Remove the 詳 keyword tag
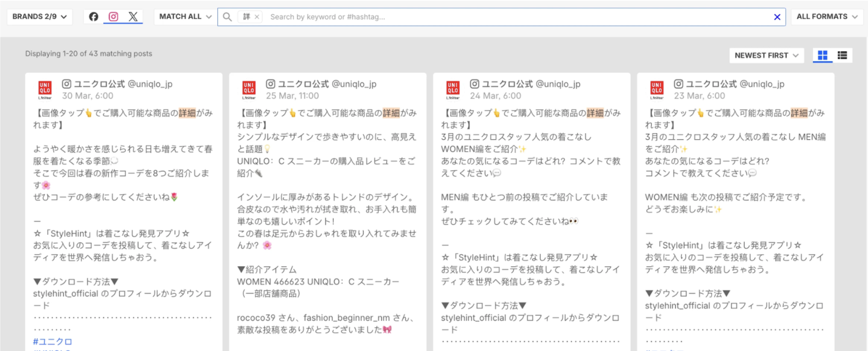The width and height of the screenshot is (868, 351). point(257,17)
